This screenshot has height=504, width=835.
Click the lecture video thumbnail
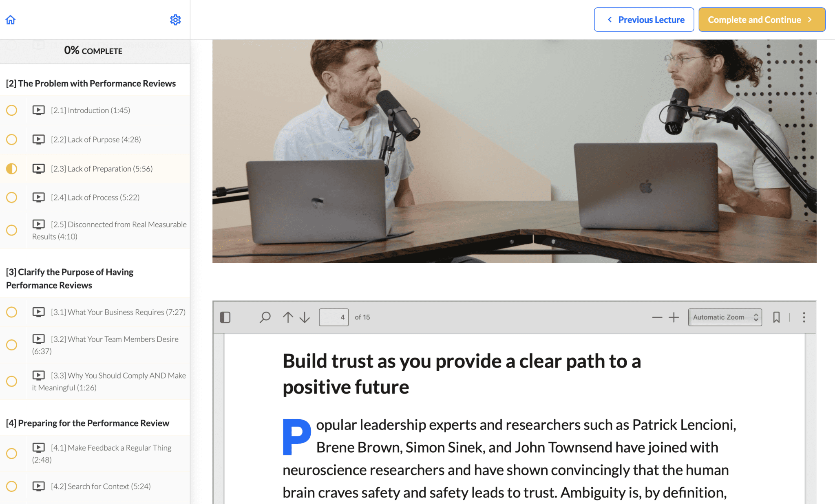[514, 151]
